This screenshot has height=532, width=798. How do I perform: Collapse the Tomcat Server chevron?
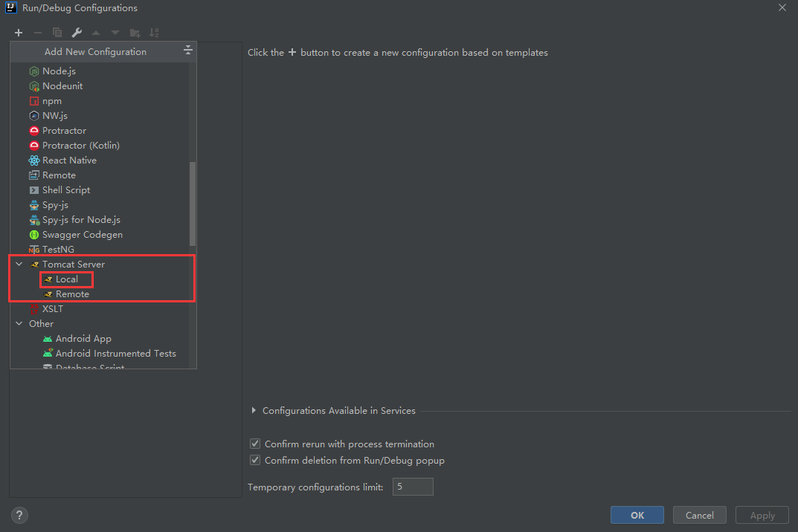pyautogui.click(x=19, y=264)
